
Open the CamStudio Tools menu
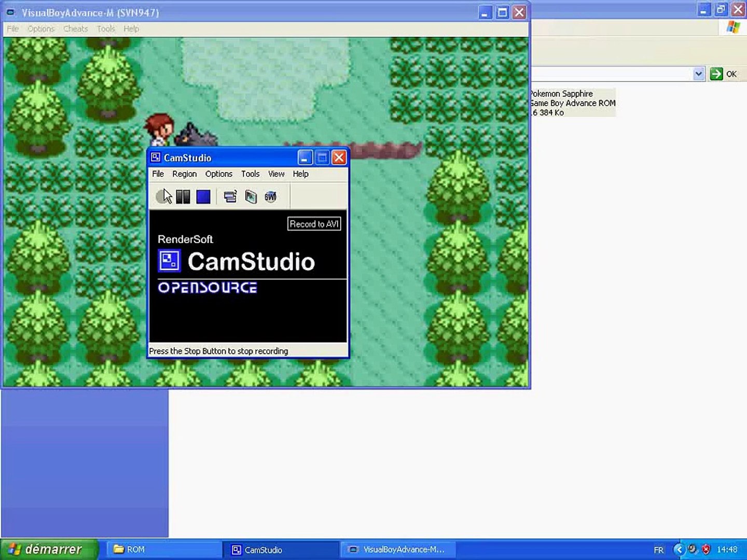(250, 174)
